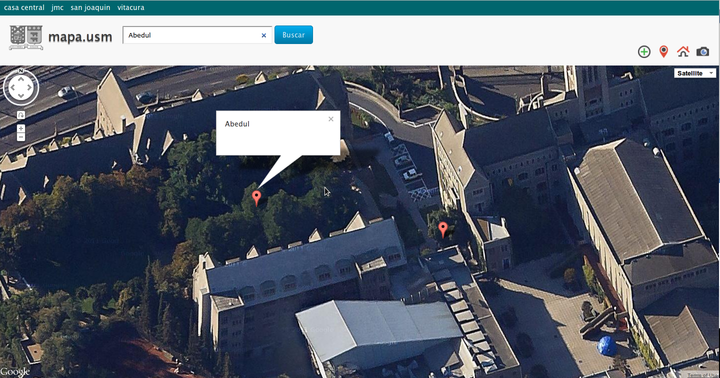Click the red location pin toolbar icon
Image resolution: width=720 pixels, height=378 pixels.
(664, 51)
